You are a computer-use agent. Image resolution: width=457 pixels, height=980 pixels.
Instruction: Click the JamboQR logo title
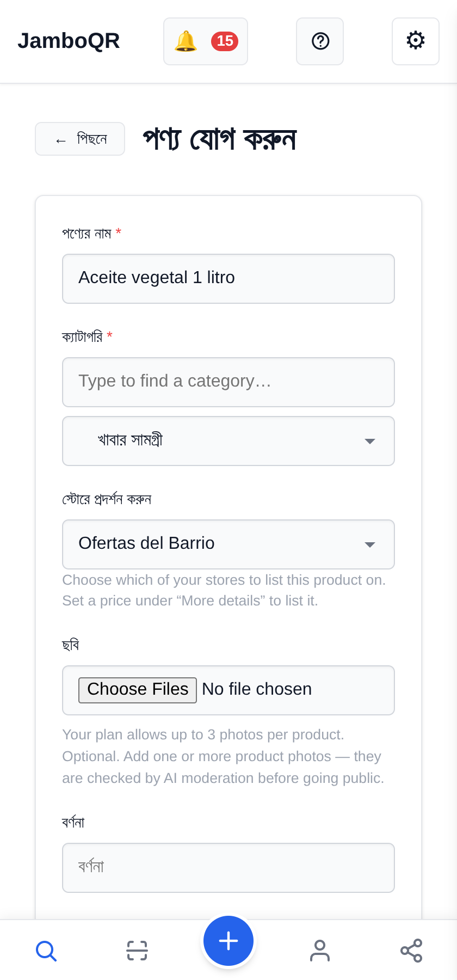tap(69, 41)
